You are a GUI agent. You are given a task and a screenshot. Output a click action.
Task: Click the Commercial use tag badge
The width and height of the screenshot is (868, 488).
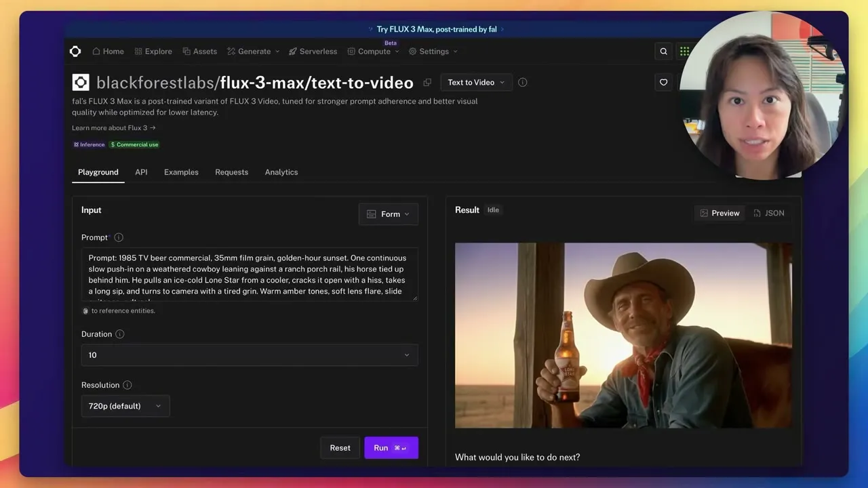[134, 144]
